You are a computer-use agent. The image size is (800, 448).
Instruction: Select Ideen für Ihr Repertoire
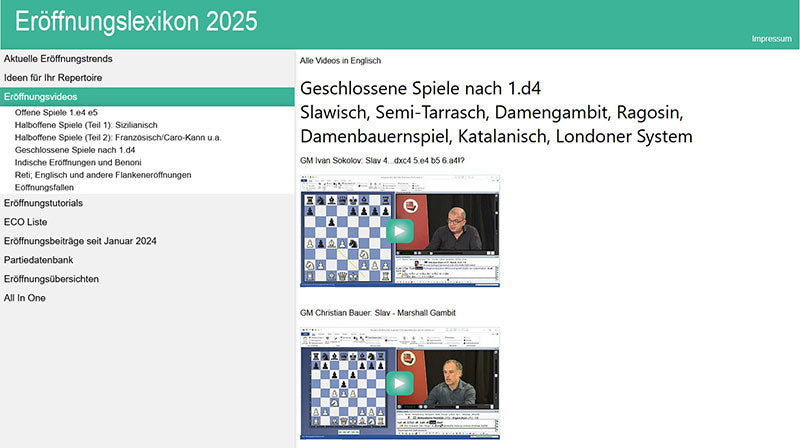[53, 77]
